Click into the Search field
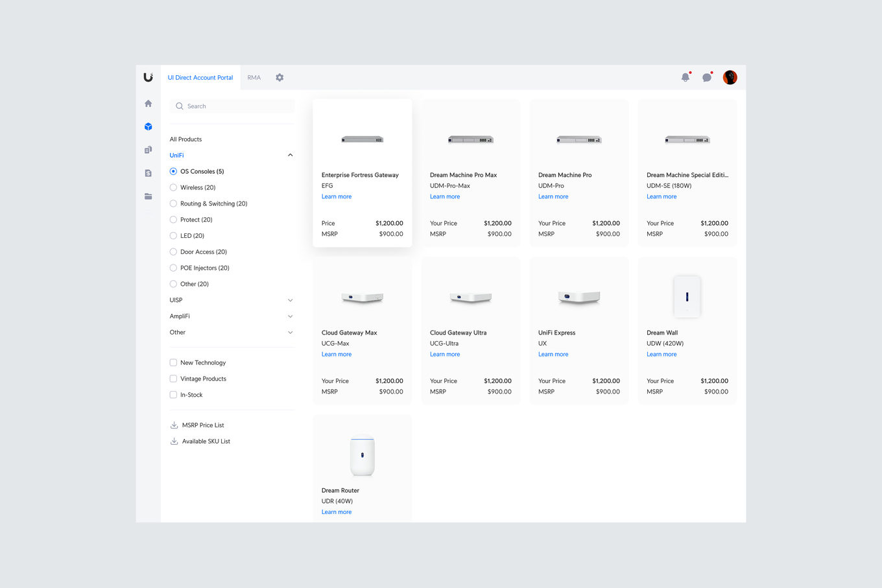 232,106
